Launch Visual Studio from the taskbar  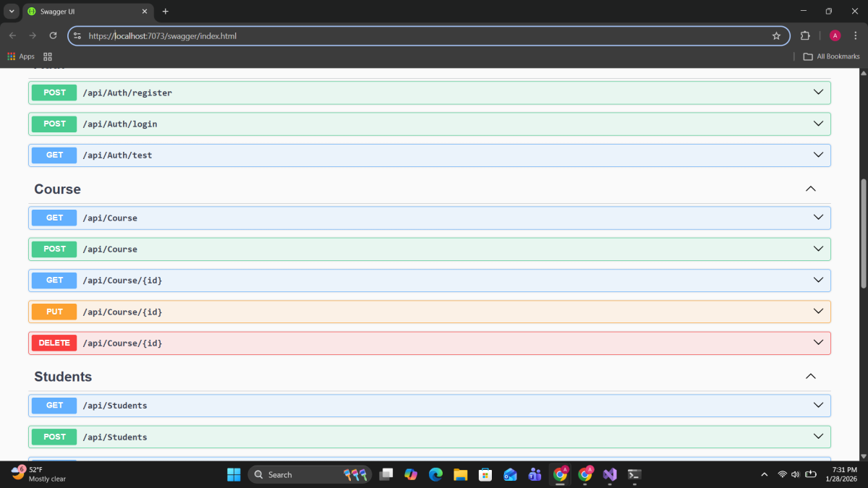point(609,474)
